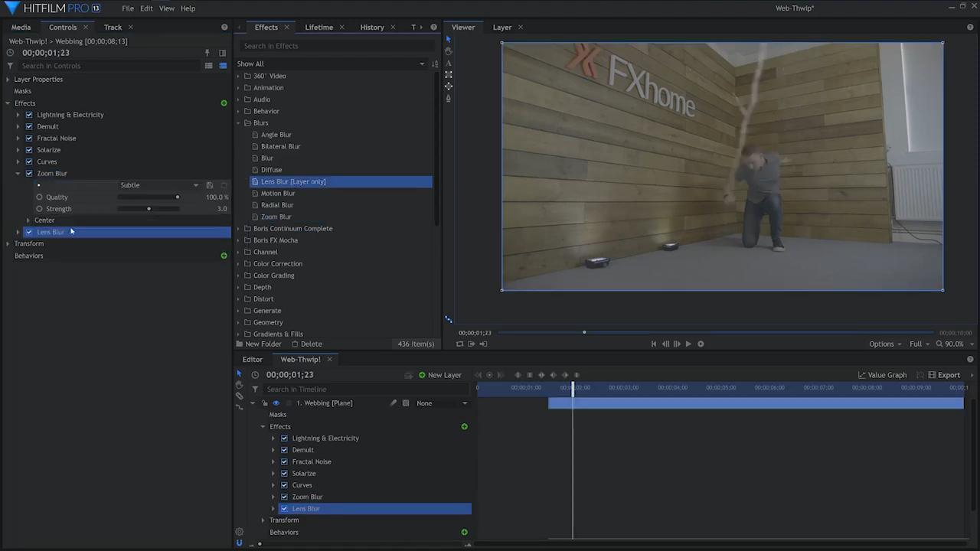This screenshot has width=980, height=551.
Task: Adjust Zoom Blur Quality slider
Action: click(149, 197)
